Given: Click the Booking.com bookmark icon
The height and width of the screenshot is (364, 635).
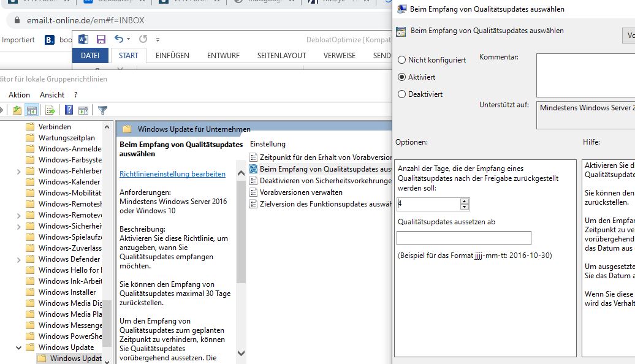Looking at the screenshot, I should tap(50, 40).
